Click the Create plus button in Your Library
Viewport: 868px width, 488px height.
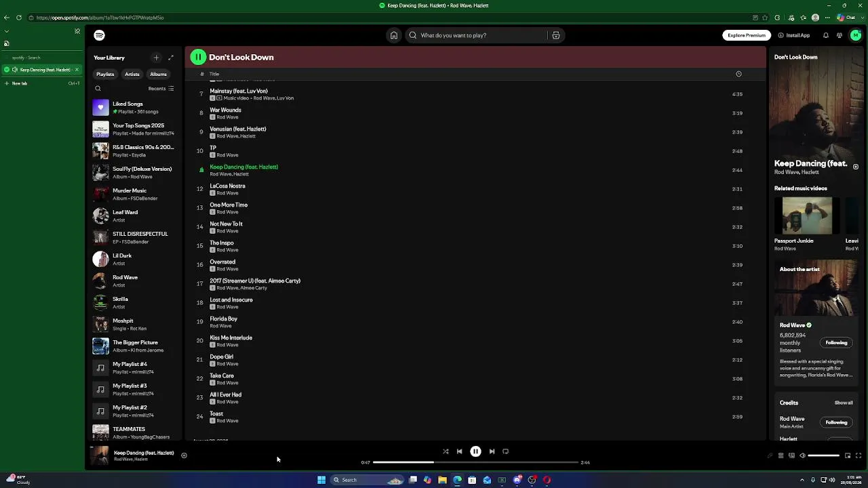pos(156,58)
